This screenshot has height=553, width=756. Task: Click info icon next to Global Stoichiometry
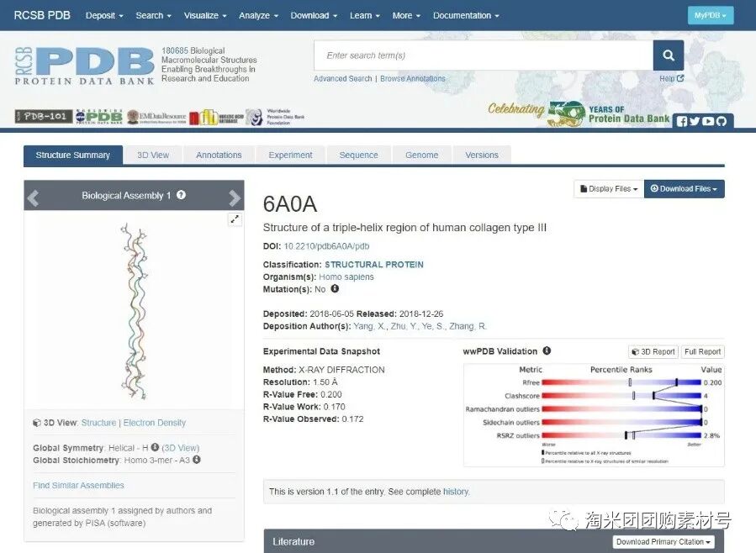(x=197, y=460)
